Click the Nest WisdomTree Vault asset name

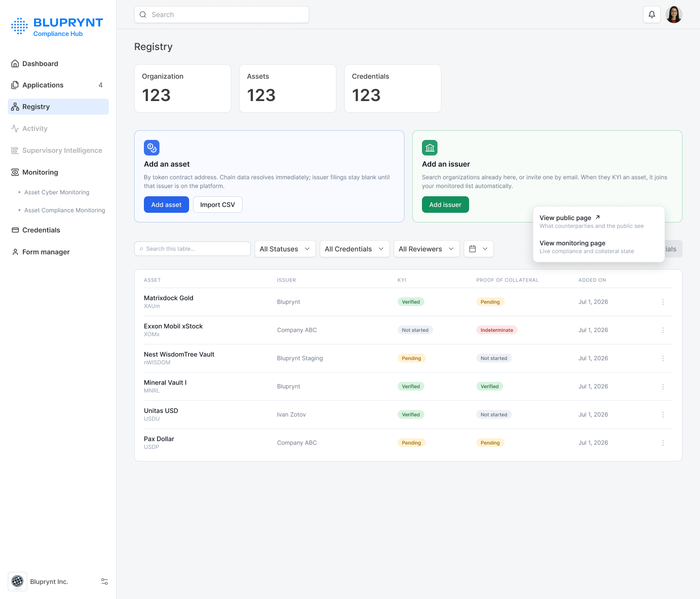click(179, 354)
